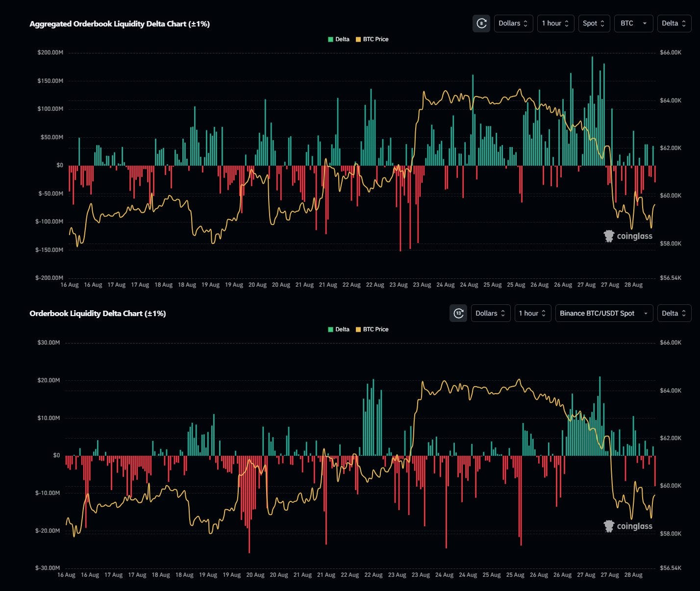Click the lower Orderbook Liquidity Delta Chart (±1%) title
Screen dimensions: 700x591
(x=98, y=314)
